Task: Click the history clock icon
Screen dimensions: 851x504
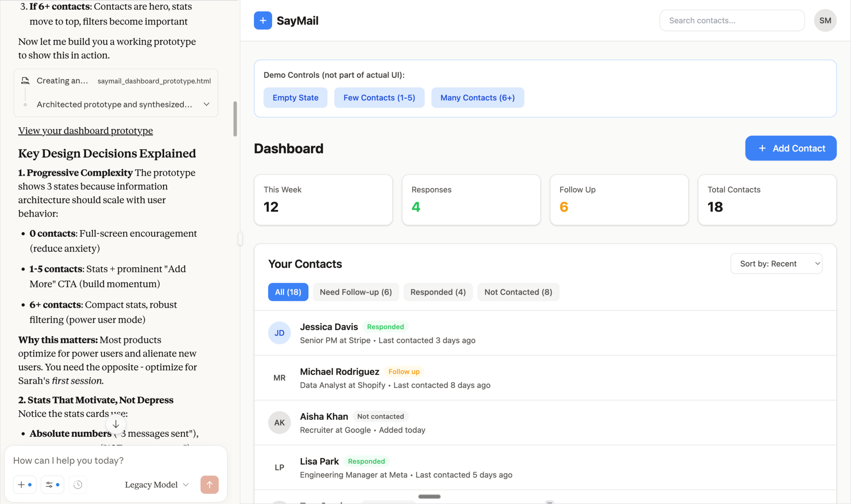Action: coord(78,485)
